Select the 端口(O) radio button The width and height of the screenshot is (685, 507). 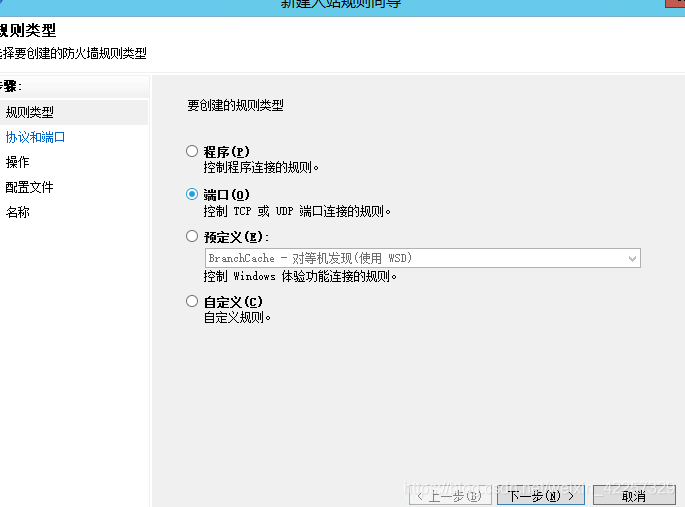192,194
